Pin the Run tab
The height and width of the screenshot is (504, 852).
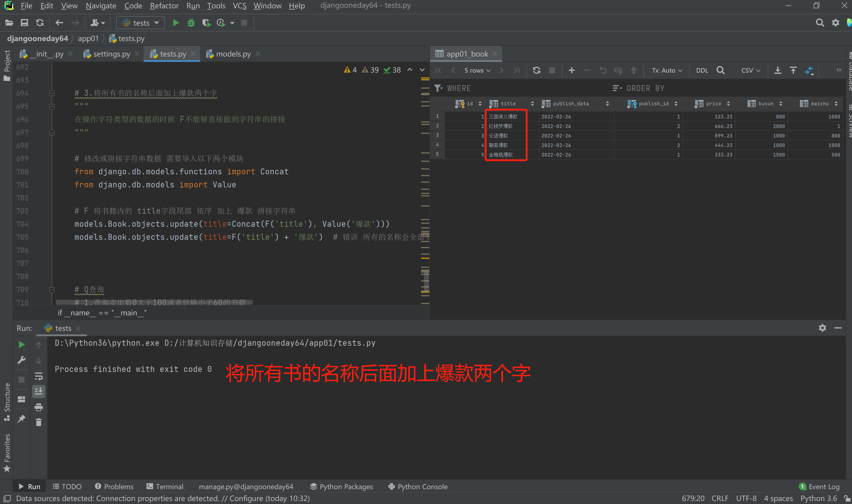point(21,418)
